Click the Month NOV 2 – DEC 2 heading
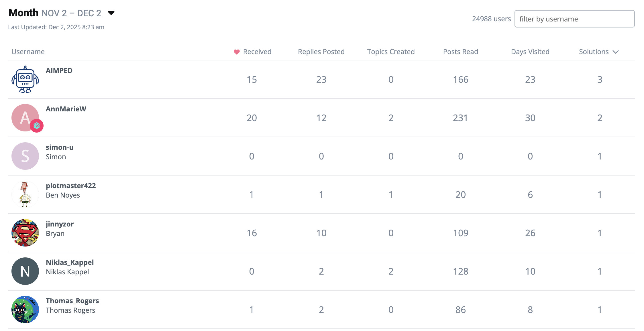 pos(55,13)
